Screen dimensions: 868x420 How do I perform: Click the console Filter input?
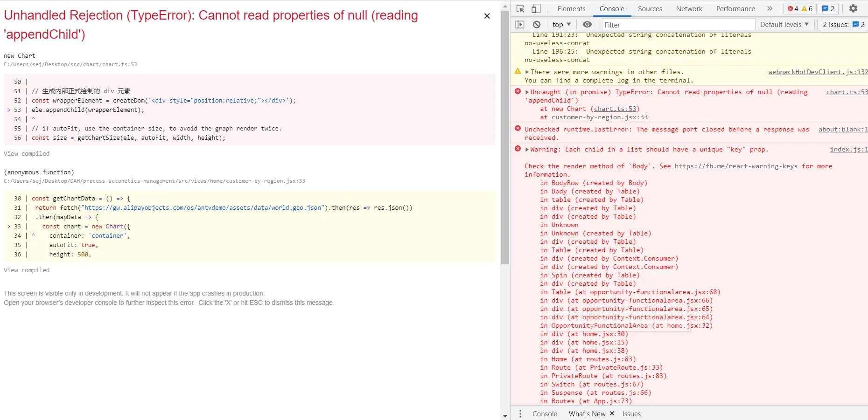coord(678,25)
